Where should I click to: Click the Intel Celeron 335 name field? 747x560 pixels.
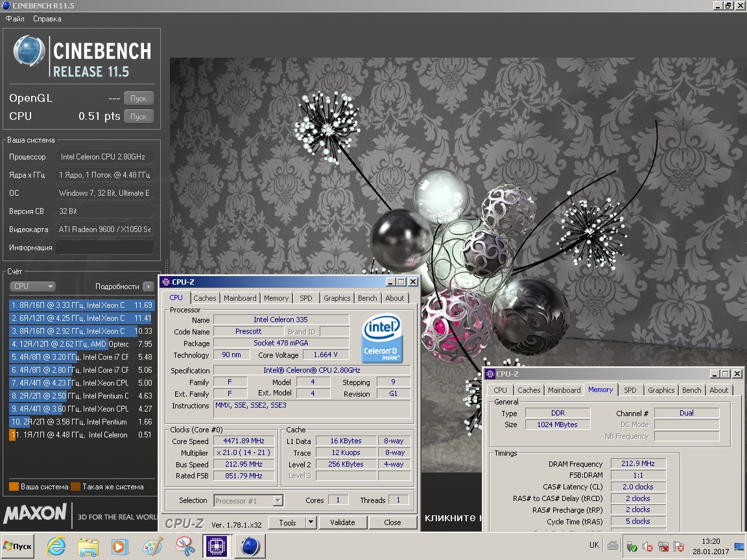pyautogui.click(x=281, y=320)
